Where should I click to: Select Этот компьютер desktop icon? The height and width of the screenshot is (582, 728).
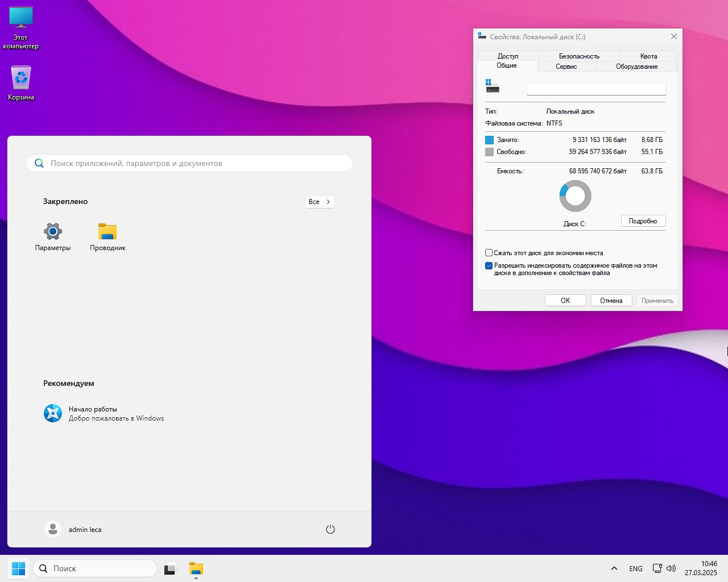tap(21, 18)
